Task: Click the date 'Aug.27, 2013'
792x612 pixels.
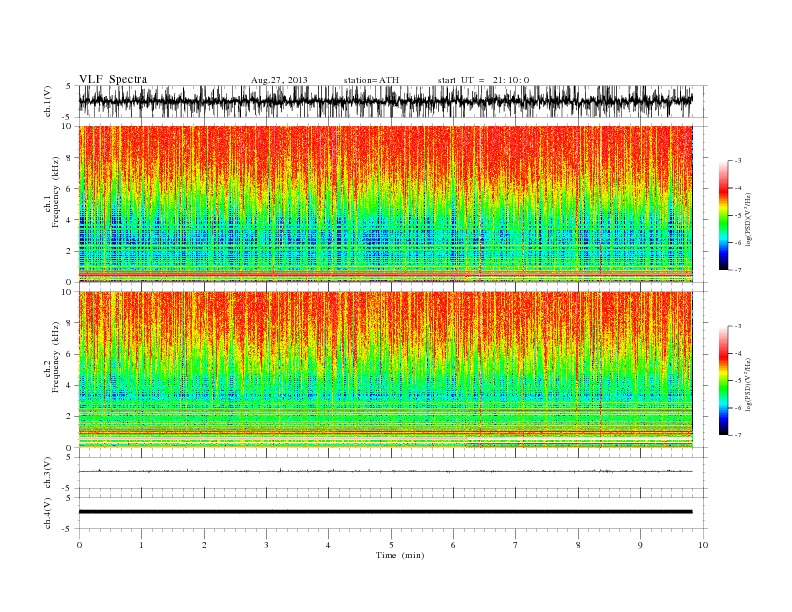Action: click(x=279, y=80)
